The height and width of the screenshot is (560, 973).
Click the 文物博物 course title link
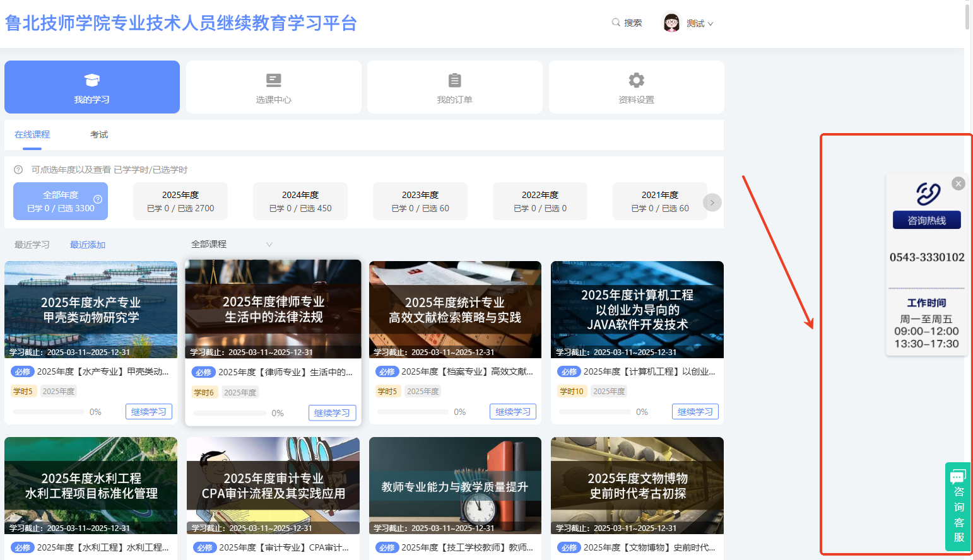pyautogui.click(x=649, y=547)
